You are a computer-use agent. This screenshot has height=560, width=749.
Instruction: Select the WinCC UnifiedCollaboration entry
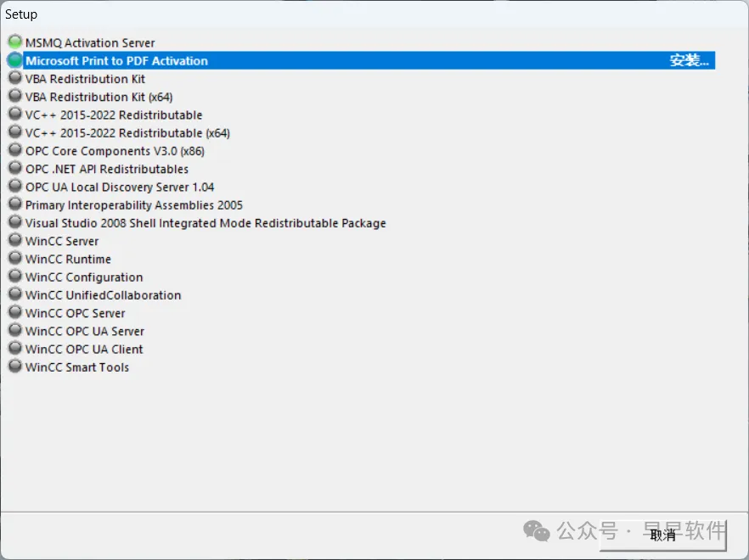(x=104, y=295)
